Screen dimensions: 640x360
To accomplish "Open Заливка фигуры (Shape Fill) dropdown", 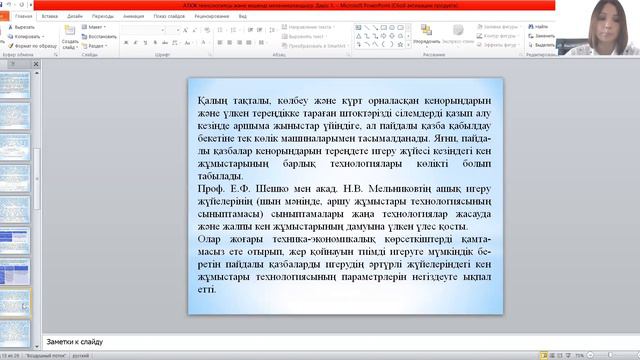I will click(499, 27).
